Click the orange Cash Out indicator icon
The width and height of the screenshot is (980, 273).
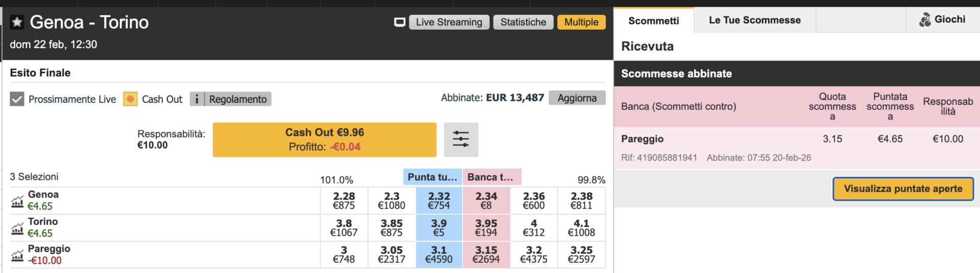click(130, 99)
